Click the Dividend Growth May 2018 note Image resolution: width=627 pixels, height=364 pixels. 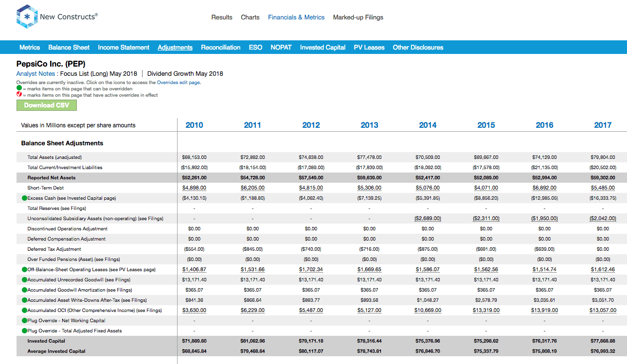point(185,74)
